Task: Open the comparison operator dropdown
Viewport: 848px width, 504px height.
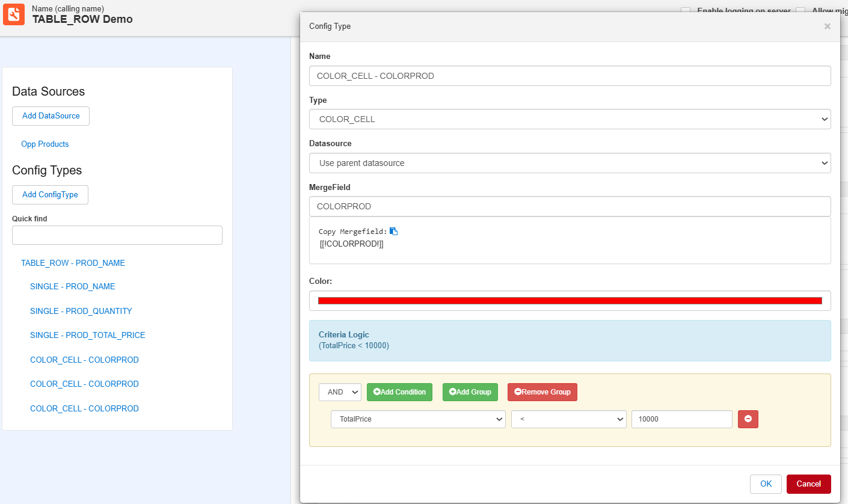Action: pos(569,419)
